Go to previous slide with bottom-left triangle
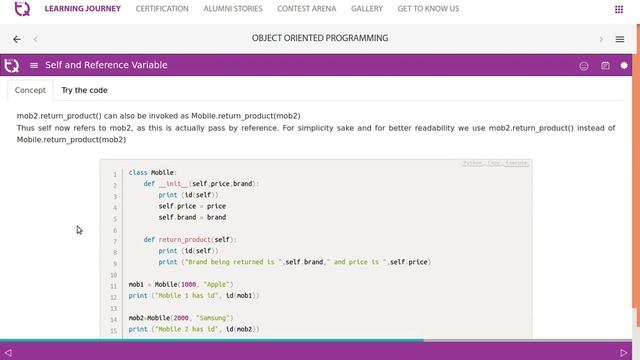 [x=8, y=352]
